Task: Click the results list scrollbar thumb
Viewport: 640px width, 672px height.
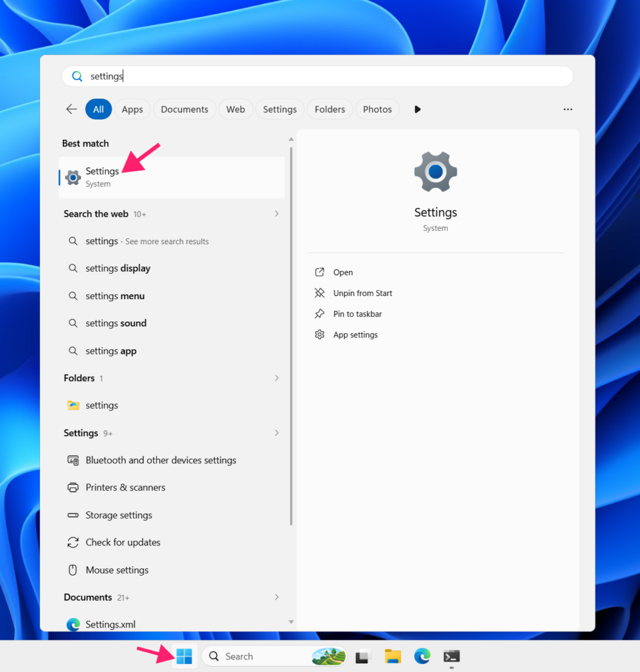Action: tap(291, 336)
